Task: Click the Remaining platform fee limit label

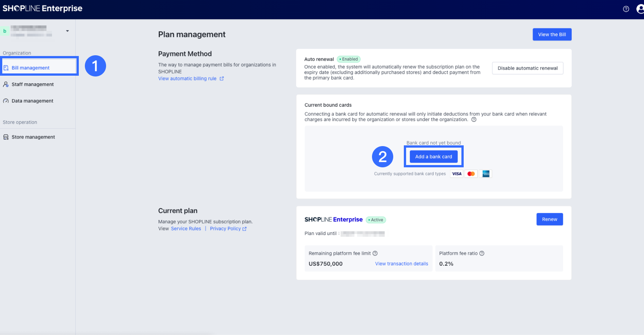Action: pyautogui.click(x=340, y=254)
